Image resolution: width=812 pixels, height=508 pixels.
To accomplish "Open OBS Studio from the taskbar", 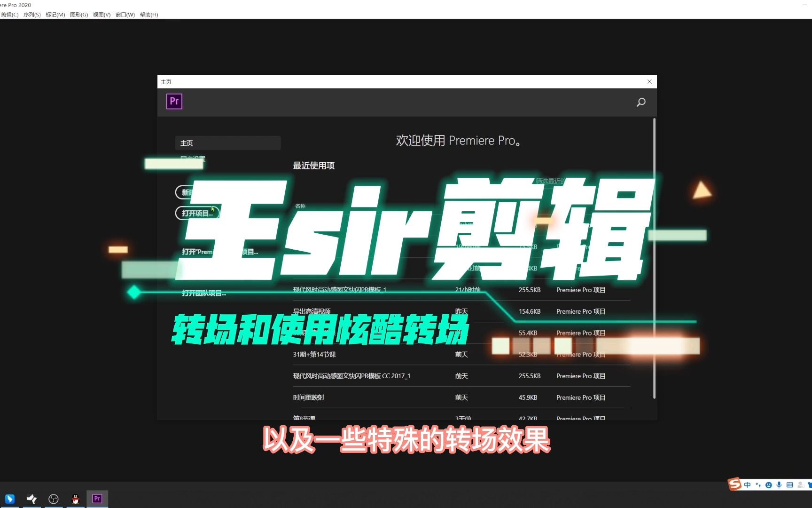I will (x=54, y=499).
